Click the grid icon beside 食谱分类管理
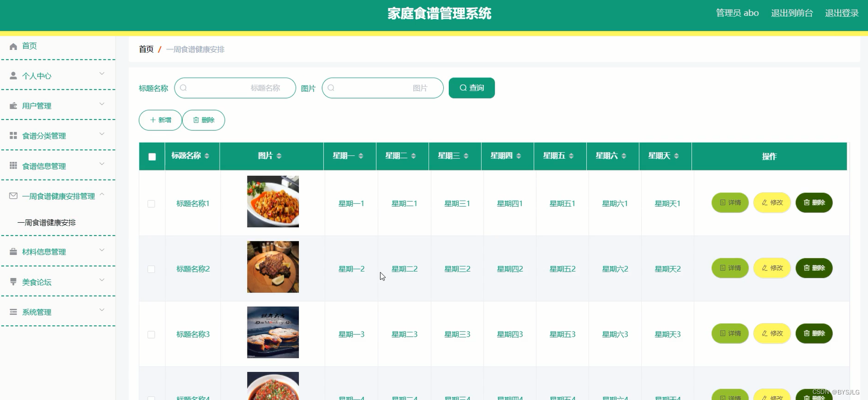This screenshot has width=868, height=400. (x=13, y=136)
